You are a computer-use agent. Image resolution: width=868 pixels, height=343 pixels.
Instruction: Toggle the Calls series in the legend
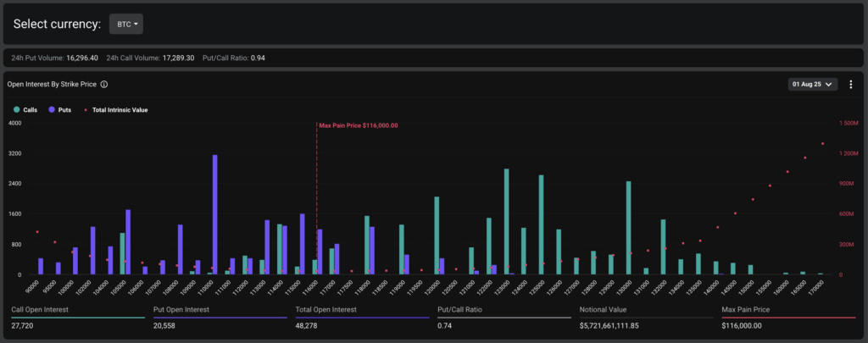tap(30, 110)
